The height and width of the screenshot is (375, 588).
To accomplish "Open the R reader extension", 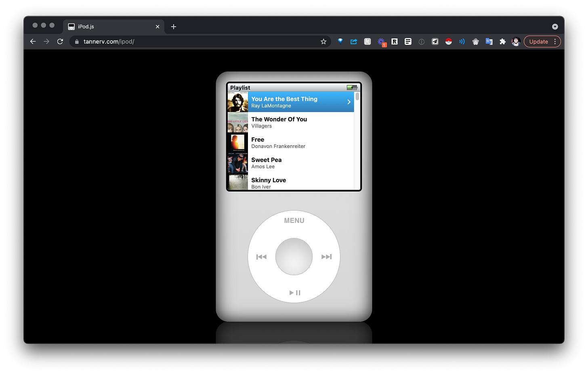I will (x=395, y=41).
